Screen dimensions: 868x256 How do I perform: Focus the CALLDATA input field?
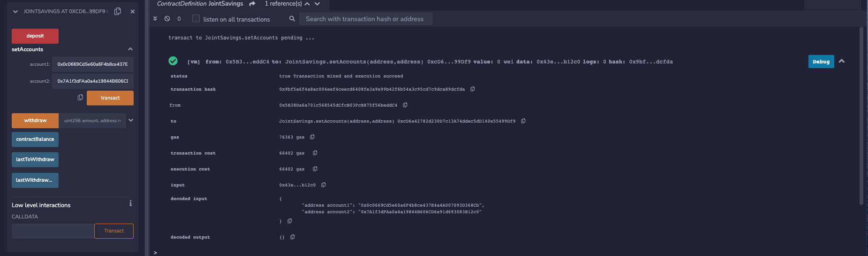[53, 231]
